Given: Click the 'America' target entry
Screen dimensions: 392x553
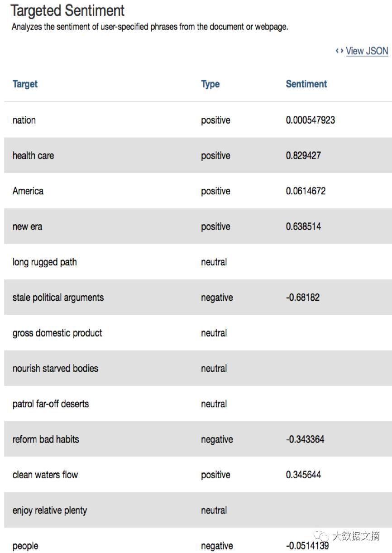Looking at the screenshot, I should tap(28, 191).
